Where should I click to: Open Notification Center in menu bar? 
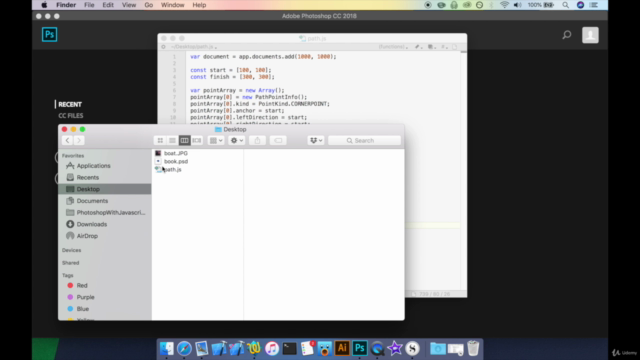[594, 5]
